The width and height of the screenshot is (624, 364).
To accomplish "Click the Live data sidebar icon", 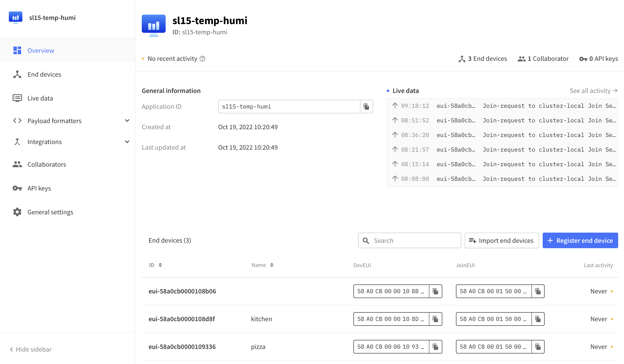I will coord(17,98).
